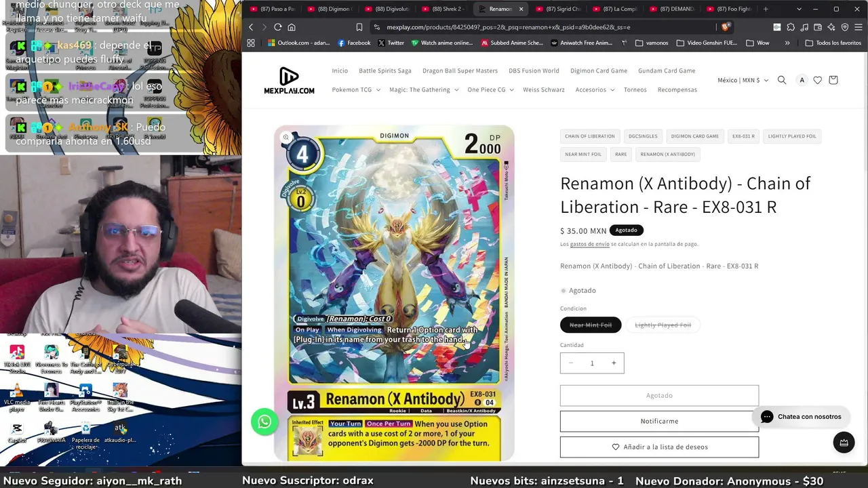
Task: Expand the Magic: The Gathering dropdown menu
Action: click(x=424, y=89)
